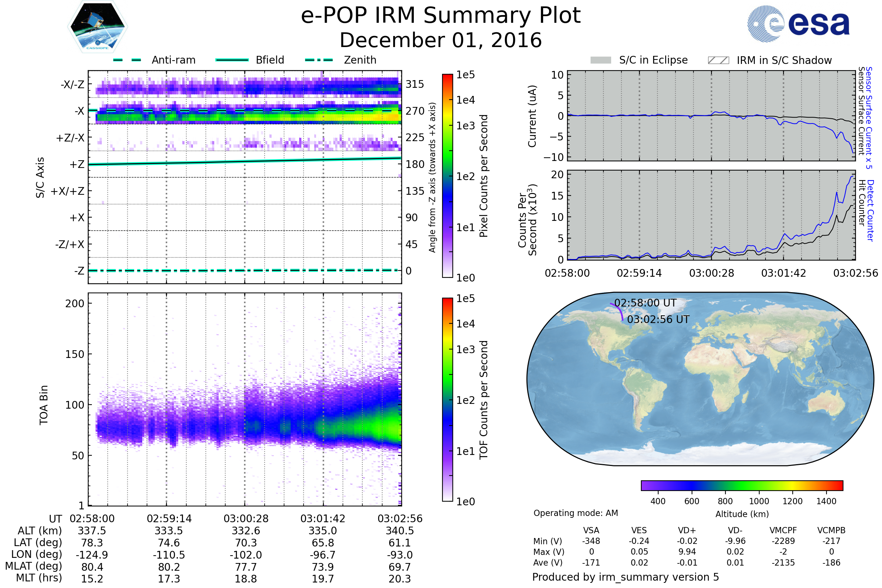Click the Zenith dash-dot legend line
882x588 pixels.
tap(319, 60)
